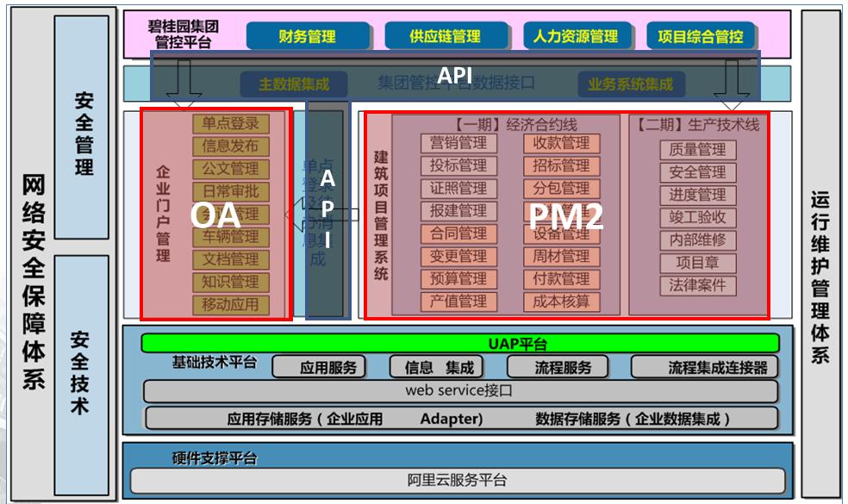Select the 供应链管理 module
Image resolution: width=848 pixels, height=504 pixels.
coord(445,36)
